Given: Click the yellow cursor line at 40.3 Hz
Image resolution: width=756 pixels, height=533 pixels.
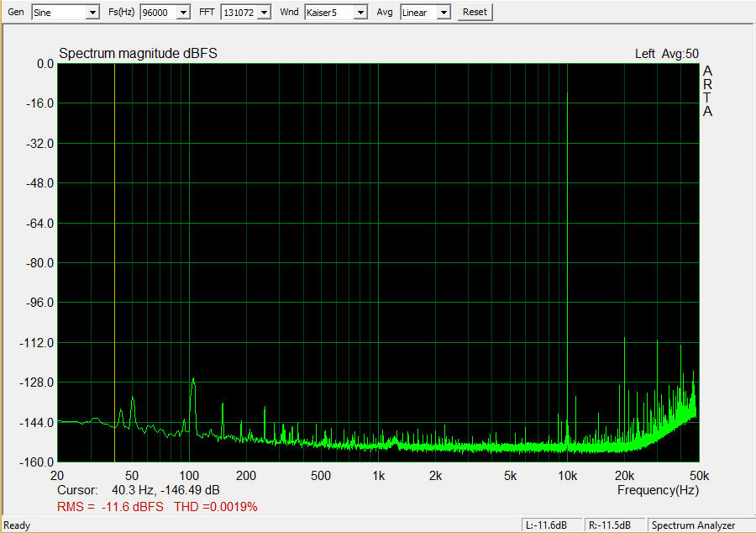Looking at the screenshot, I should [x=114, y=263].
